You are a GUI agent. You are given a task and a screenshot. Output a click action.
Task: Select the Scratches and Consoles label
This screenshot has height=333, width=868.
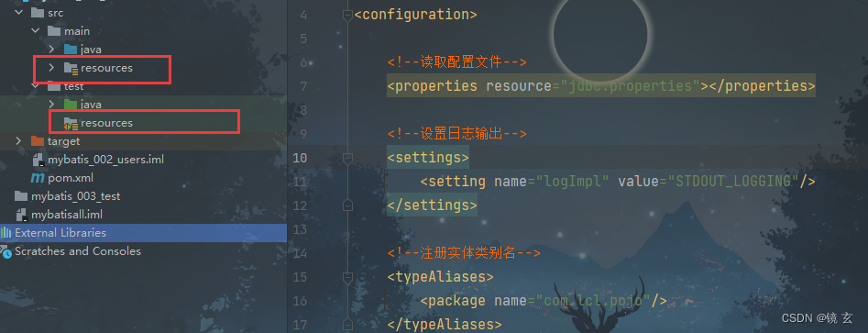coord(78,251)
